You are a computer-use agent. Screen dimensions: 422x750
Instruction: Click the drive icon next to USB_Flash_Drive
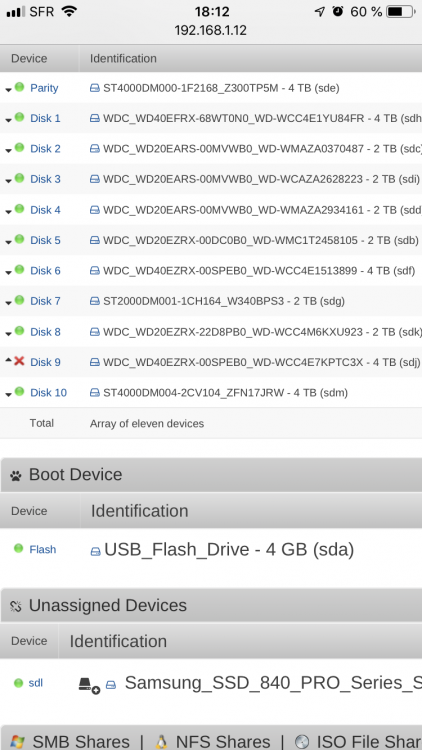click(x=96, y=551)
